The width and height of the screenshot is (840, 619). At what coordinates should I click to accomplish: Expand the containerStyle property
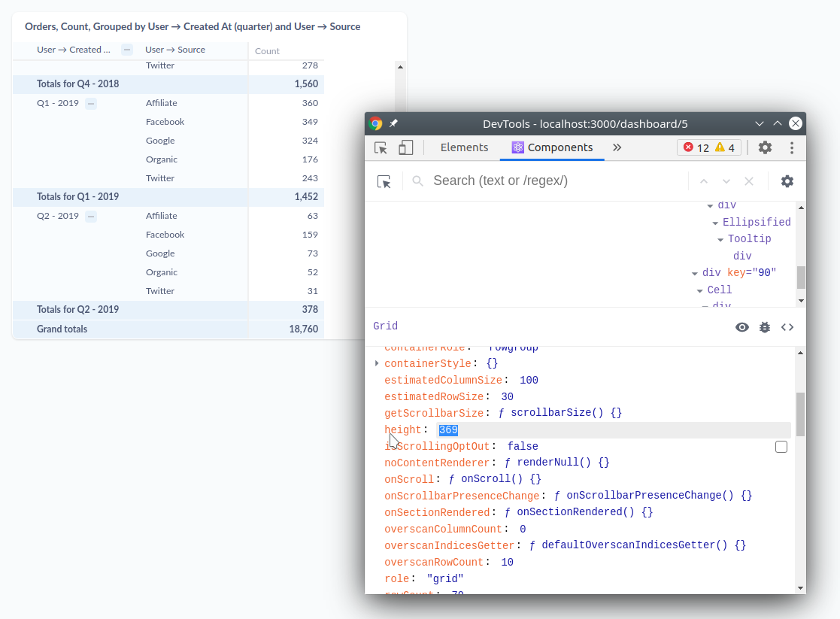(x=376, y=363)
